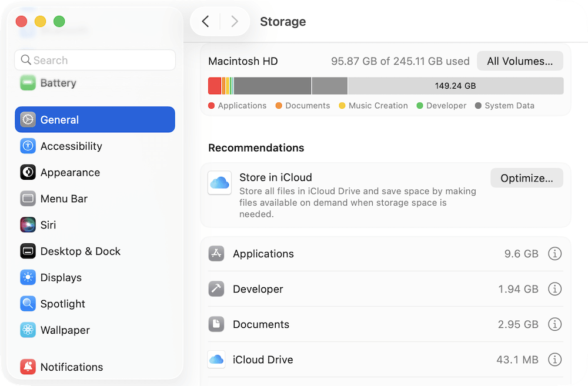Select the Spotlight icon in sidebar

[27, 304]
